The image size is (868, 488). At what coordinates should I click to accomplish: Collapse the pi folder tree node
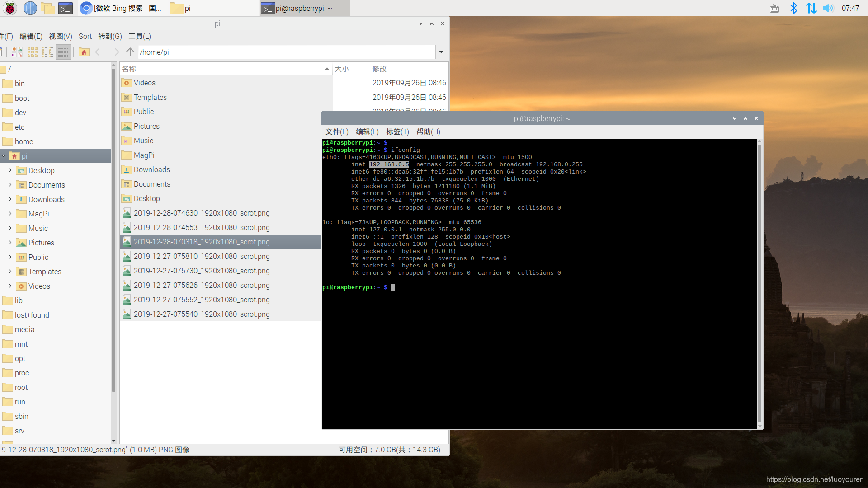4,156
